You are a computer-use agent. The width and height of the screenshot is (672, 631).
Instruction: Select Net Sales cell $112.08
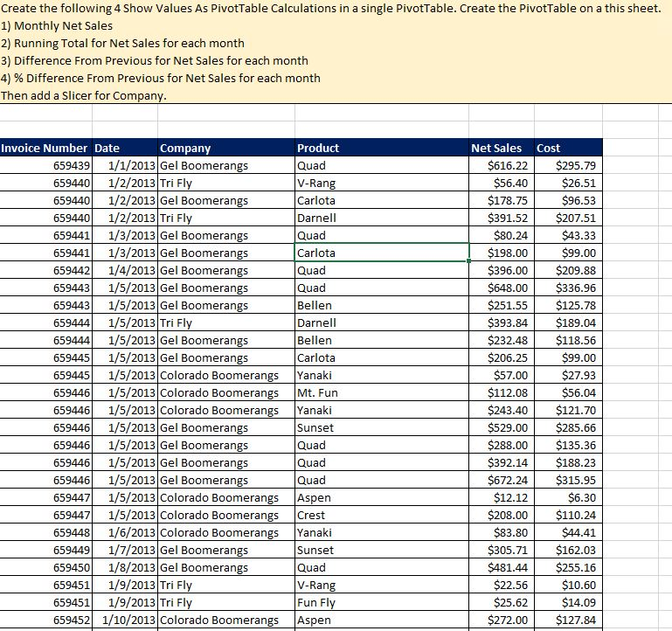pos(502,393)
